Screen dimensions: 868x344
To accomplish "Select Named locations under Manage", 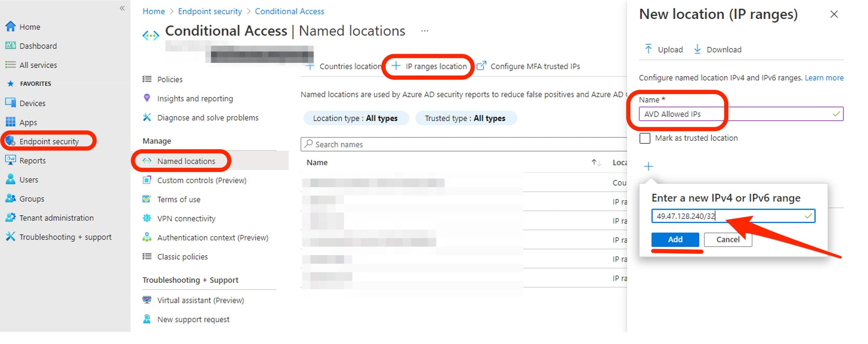I will 186,161.
